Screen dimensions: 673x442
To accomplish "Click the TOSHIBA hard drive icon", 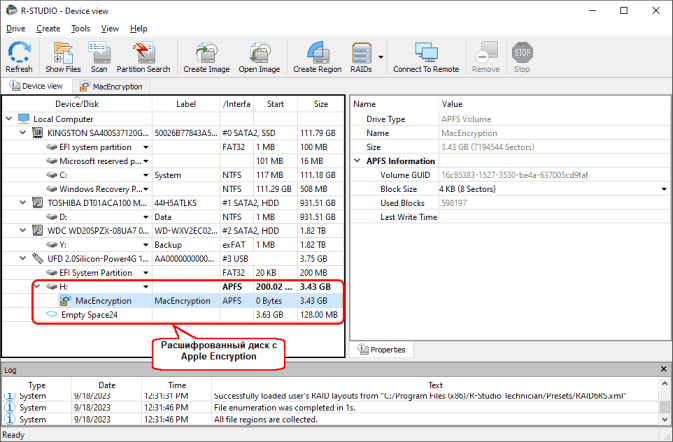I will click(x=37, y=203).
